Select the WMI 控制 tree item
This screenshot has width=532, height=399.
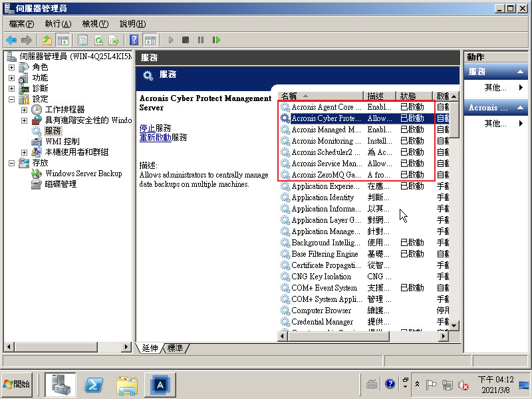pos(63,141)
